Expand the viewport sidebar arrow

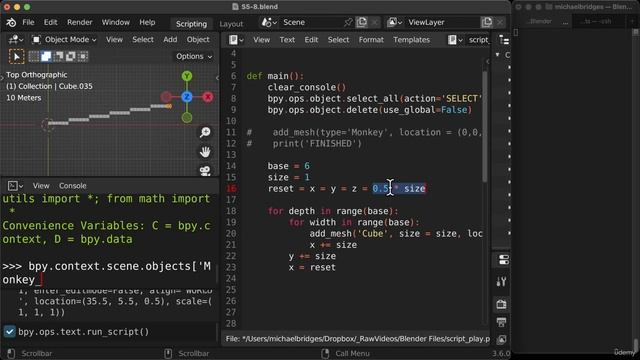(217, 78)
